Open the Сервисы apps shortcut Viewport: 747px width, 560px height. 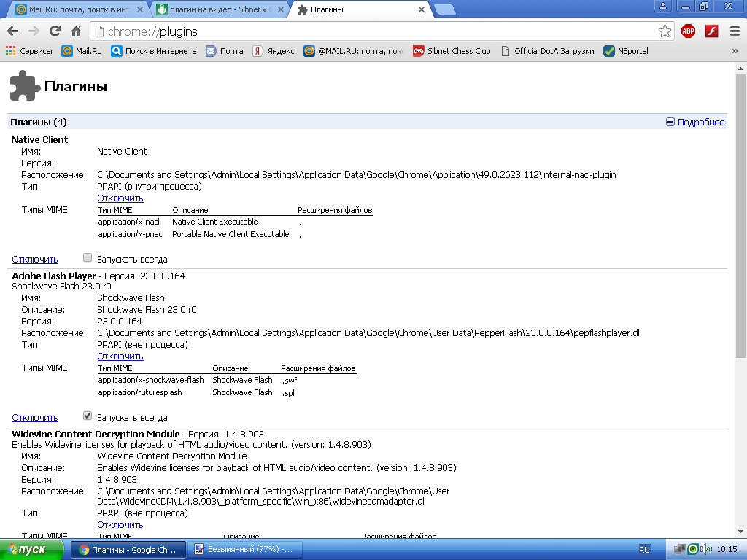coord(29,51)
